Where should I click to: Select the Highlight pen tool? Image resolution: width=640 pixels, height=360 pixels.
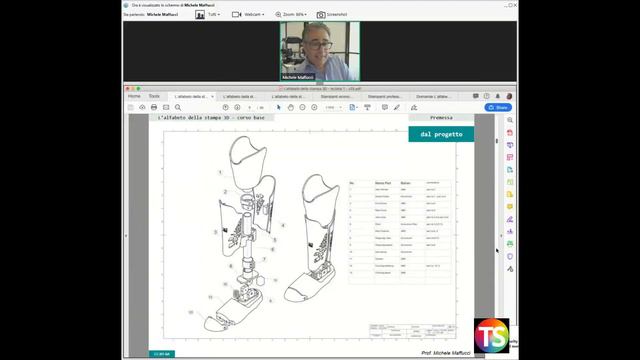pos(396,107)
